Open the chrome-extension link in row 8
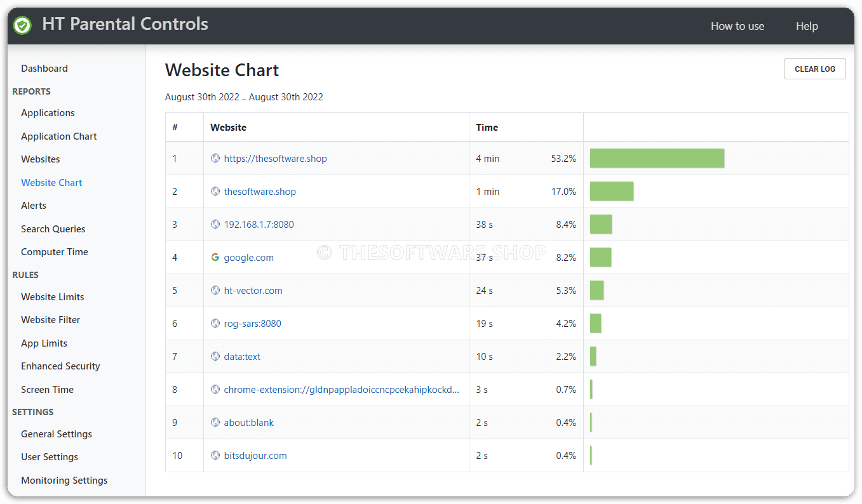The image size is (862, 504). [342, 390]
